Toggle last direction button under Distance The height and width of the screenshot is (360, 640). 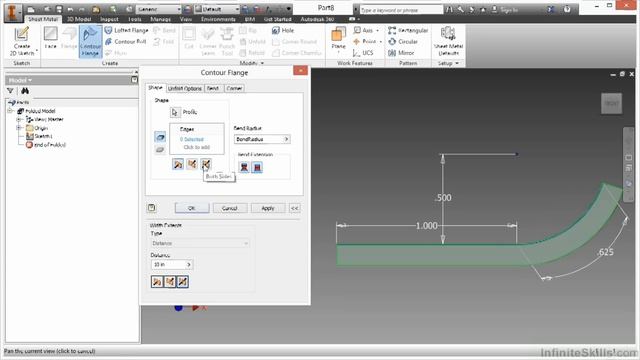point(183,282)
